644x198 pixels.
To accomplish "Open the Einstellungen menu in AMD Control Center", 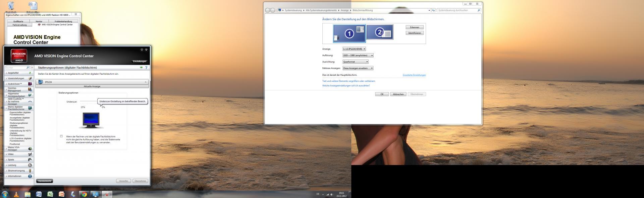I will tap(140, 61).
